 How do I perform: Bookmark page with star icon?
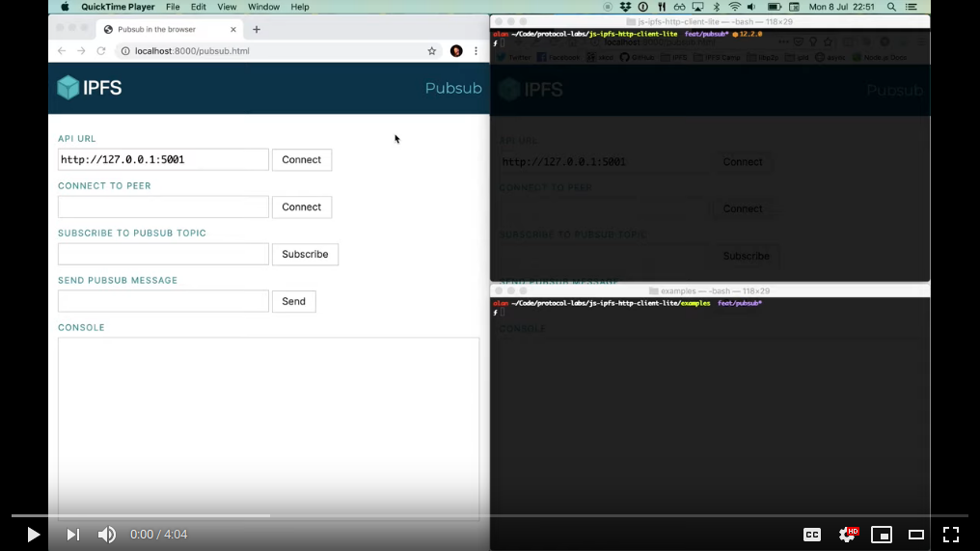(x=432, y=51)
